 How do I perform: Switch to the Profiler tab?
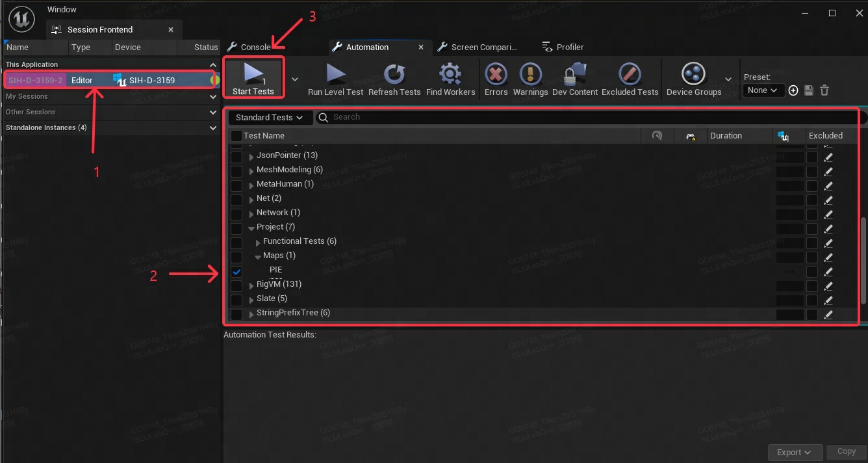(x=563, y=47)
